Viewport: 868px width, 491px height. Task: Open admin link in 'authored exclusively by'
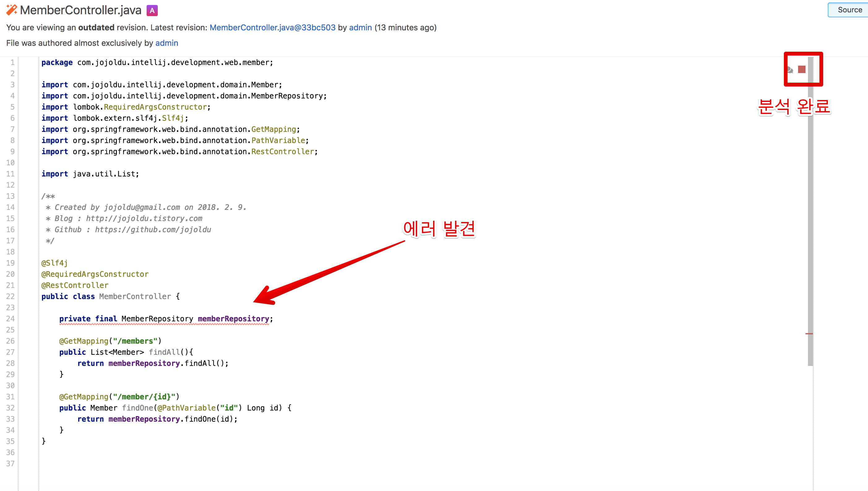point(166,43)
